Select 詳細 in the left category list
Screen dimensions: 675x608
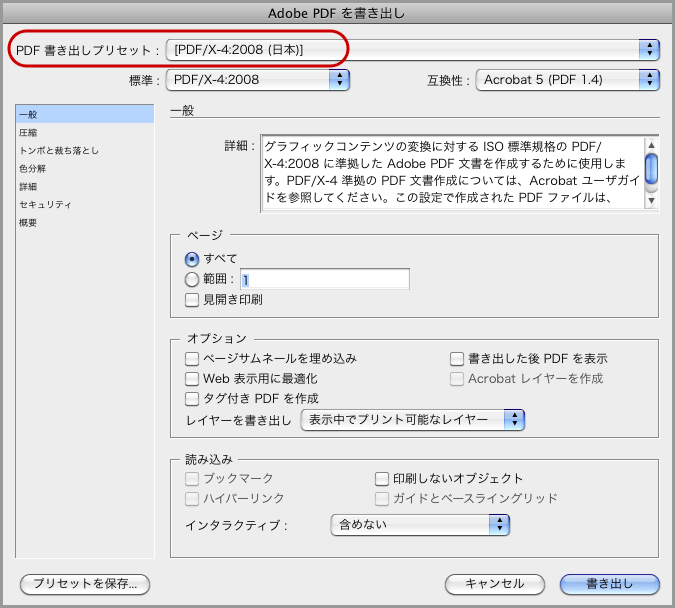85,186
